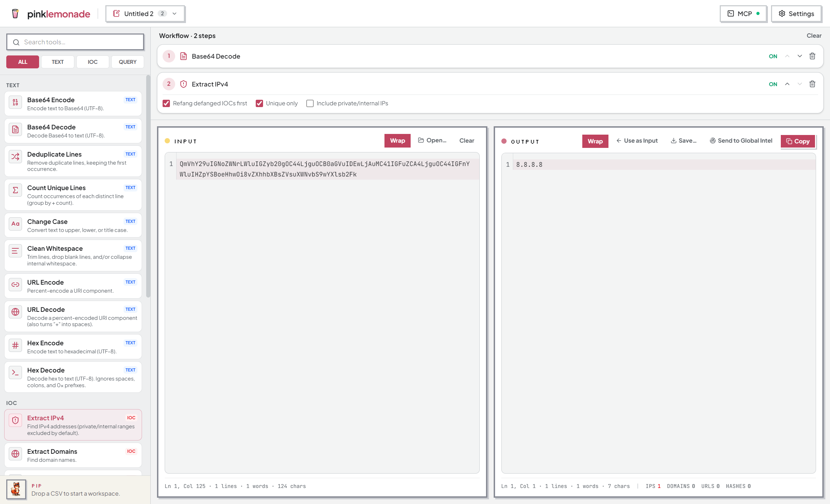
Task: Click the shield icon of Extract IPv4 step
Action: tap(184, 84)
